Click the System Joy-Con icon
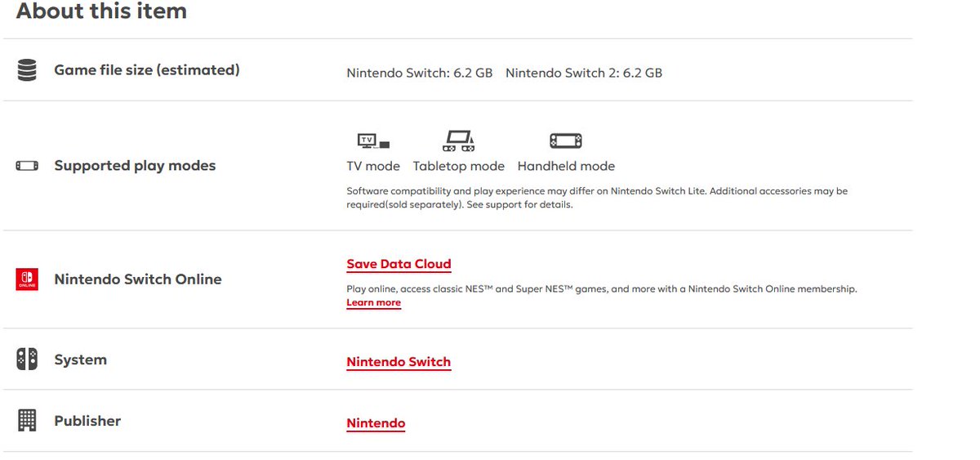Image resolution: width=980 pixels, height=460 pixels. (27, 360)
